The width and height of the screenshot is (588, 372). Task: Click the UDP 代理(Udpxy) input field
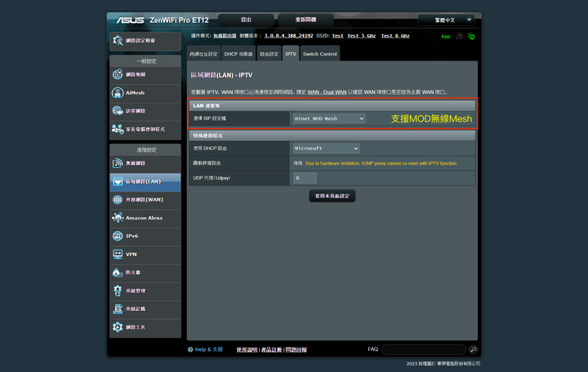305,178
